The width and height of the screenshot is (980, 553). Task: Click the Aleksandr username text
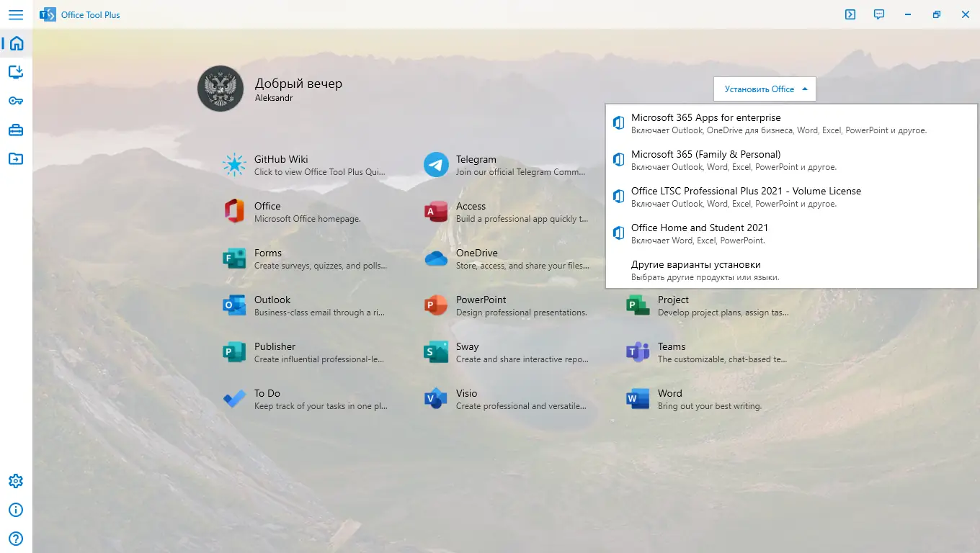pyautogui.click(x=274, y=98)
